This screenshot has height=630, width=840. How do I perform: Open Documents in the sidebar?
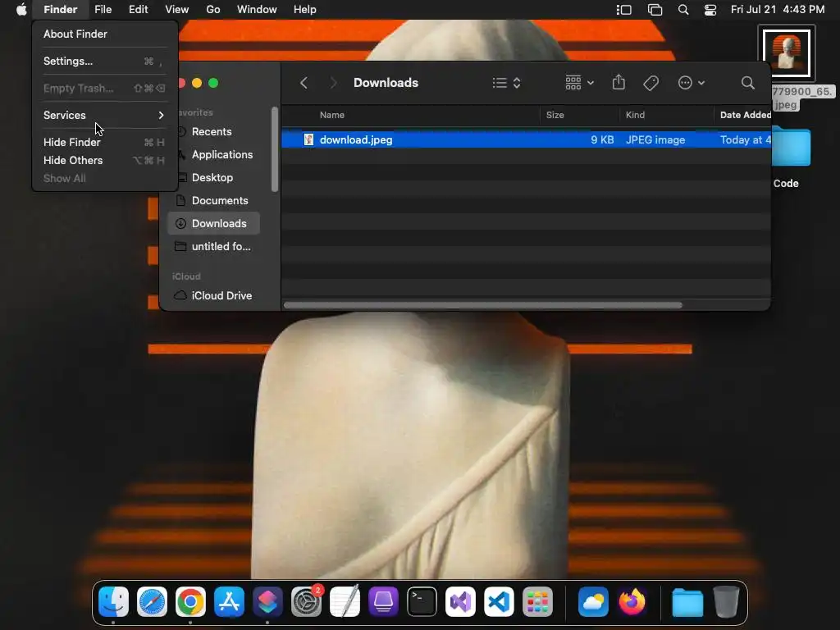pyautogui.click(x=214, y=201)
